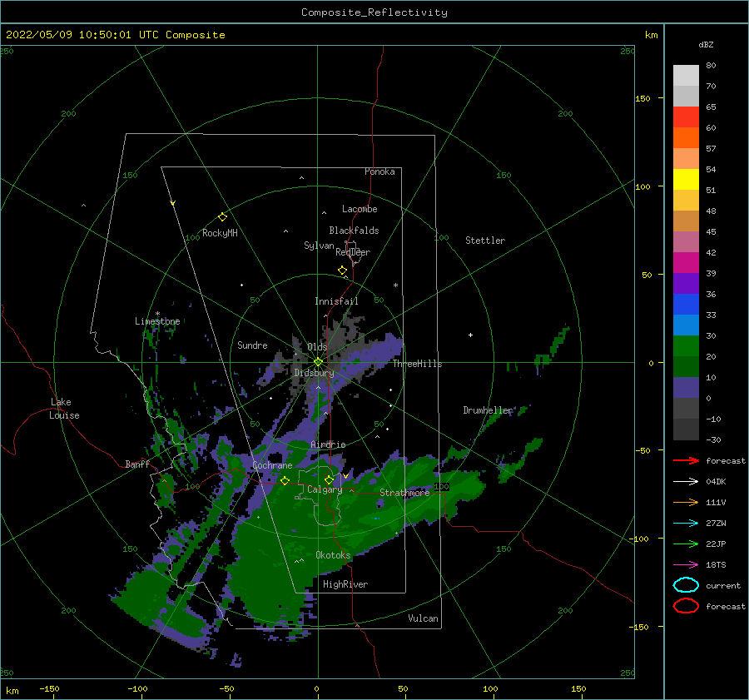749x700 pixels.
Task: Click the Blackfalds label
Action: (354, 231)
